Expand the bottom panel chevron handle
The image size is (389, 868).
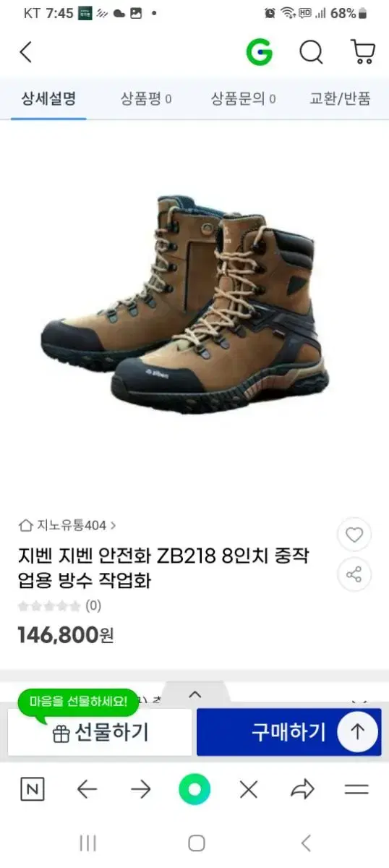coord(194,694)
